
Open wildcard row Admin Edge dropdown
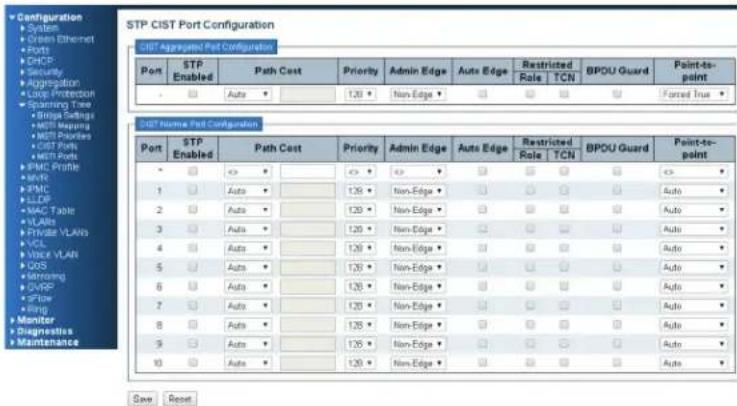[417, 172]
